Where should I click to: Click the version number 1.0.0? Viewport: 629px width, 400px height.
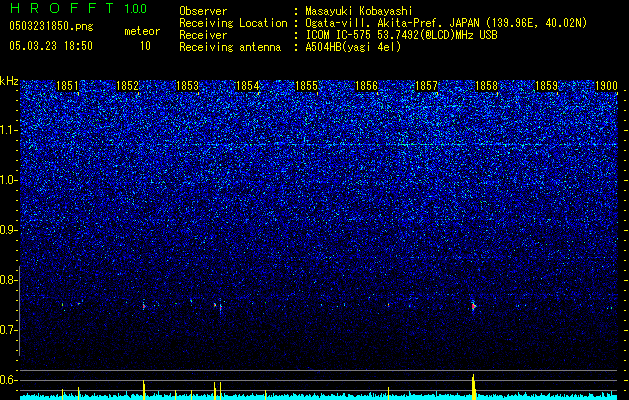click(135, 9)
